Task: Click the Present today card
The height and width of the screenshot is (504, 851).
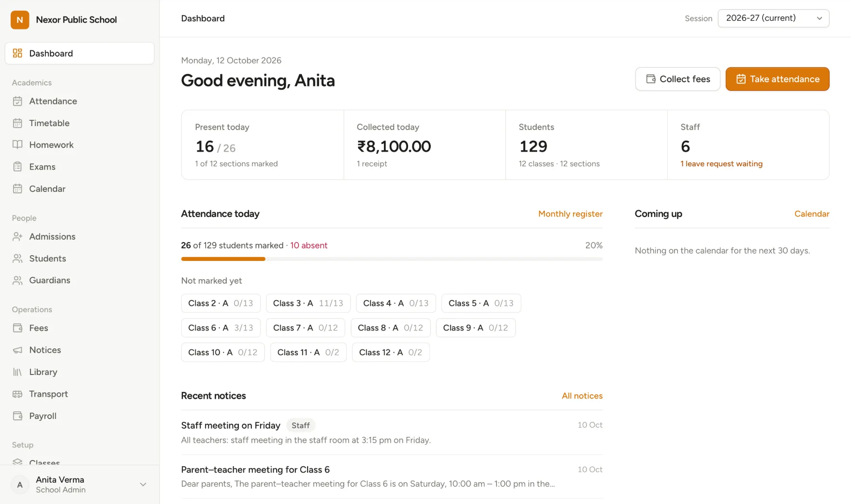Action: click(263, 145)
